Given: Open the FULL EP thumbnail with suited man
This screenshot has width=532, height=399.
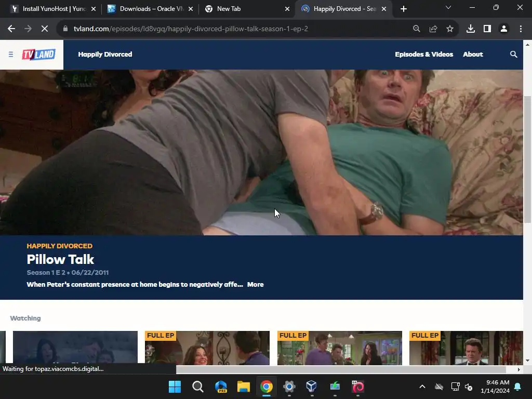Looking at the screenshot, I should point(466,348).
